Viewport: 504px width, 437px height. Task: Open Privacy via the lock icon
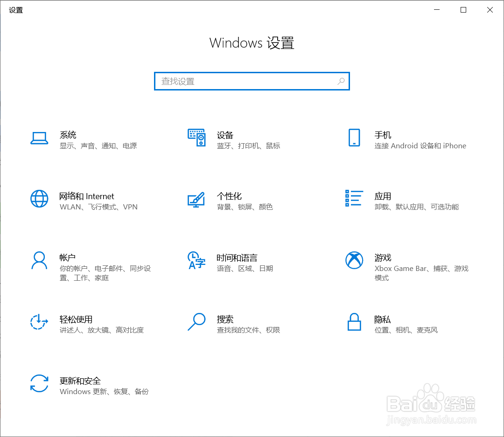[354, 322]
